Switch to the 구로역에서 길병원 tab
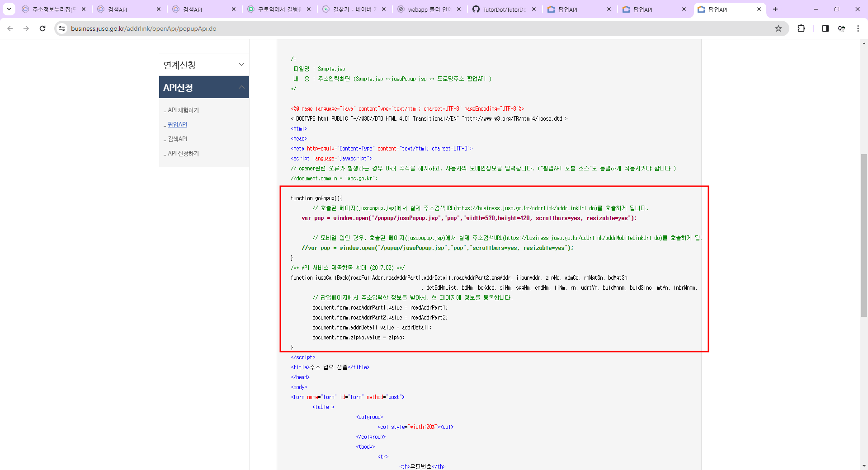The width and height of the screenshot is (868, 470). click(279, 9)
